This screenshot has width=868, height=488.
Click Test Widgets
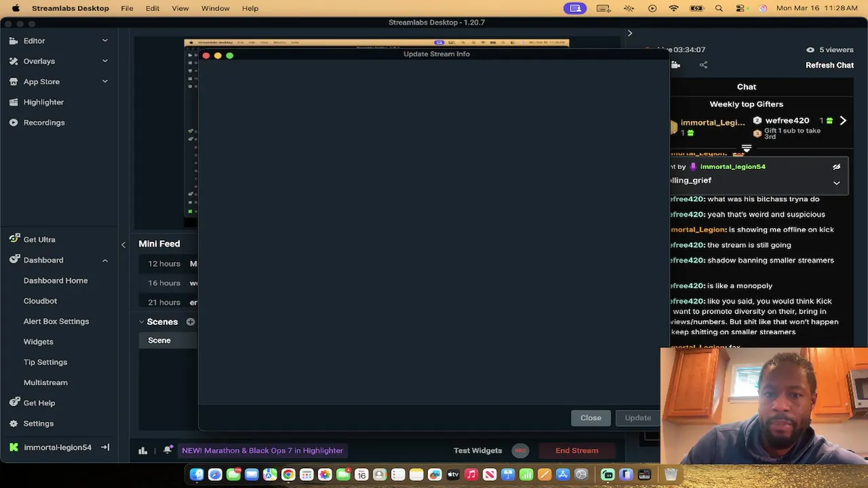(x=478, y=451)
